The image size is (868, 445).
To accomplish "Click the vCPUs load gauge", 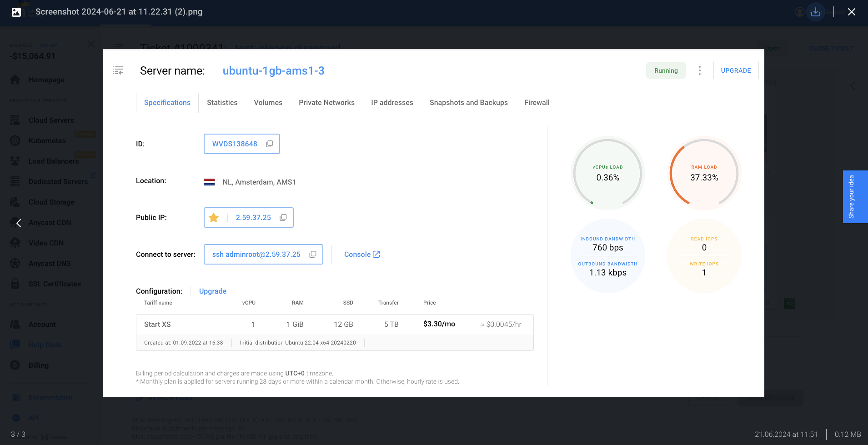I will pyautogui.click(x=608, y=173).
